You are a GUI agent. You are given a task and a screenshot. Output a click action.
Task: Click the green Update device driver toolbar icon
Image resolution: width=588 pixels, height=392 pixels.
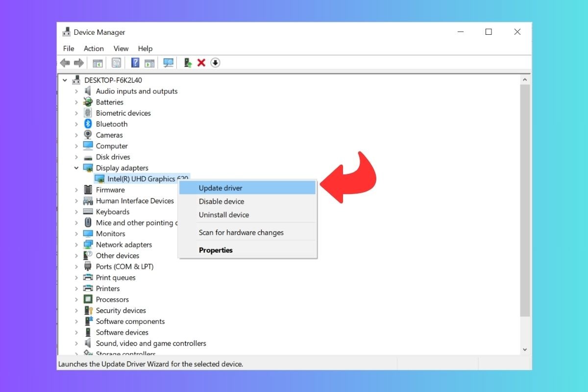187,63
